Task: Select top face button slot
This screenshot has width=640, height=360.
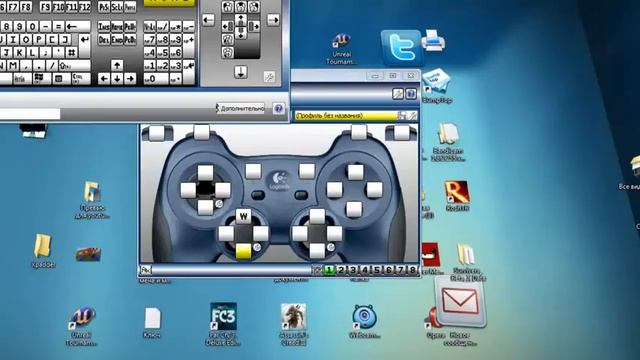Action: click(x=356, y=172)
